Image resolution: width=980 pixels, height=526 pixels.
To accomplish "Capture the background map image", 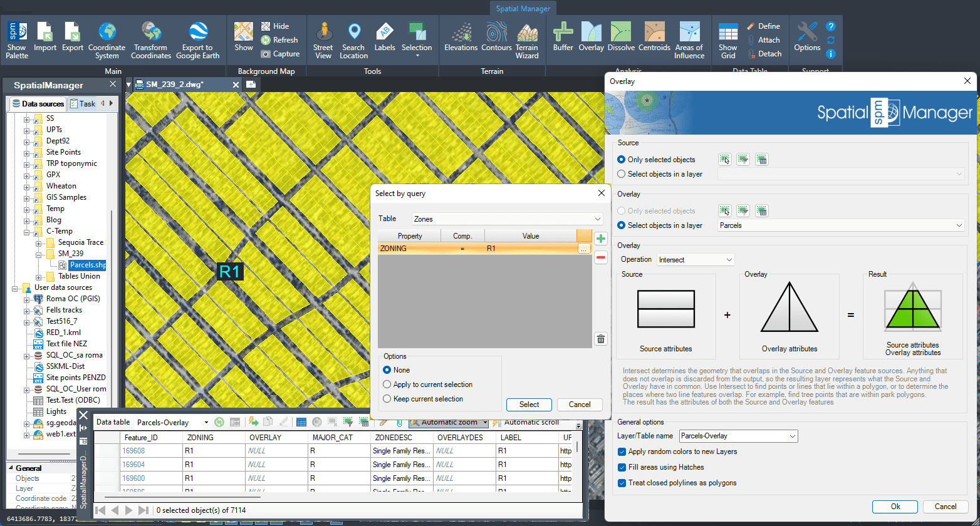I will pyautogui.click(x=280, y=54).
